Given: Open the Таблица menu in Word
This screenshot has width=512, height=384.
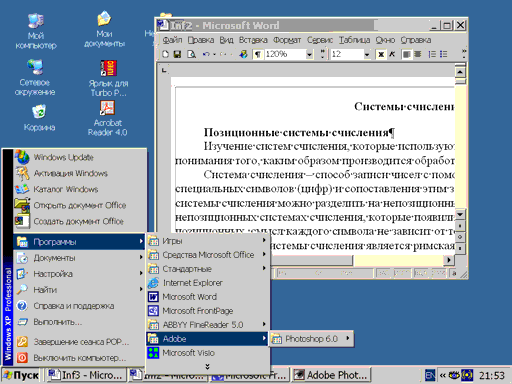Looking at the screenshot, I should click(354, 40).
